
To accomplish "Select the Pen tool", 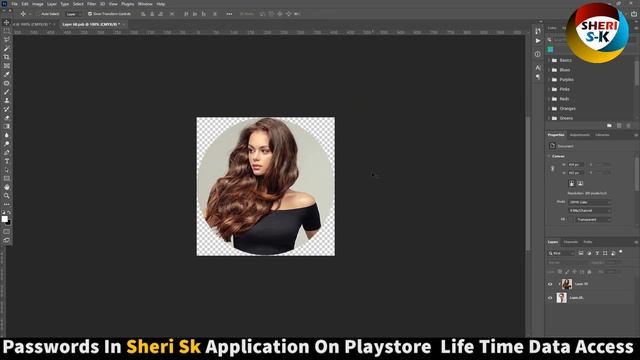I will [x=7, y=152].
